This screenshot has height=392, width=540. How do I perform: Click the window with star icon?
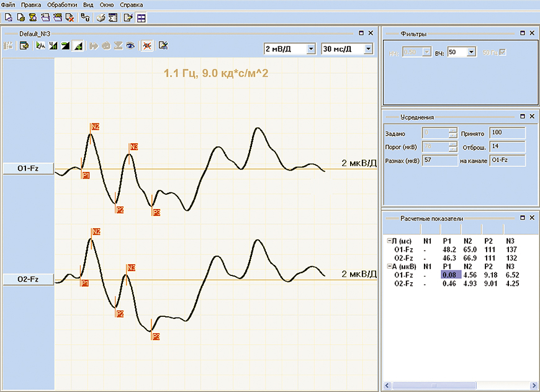[x=24, y=46]
